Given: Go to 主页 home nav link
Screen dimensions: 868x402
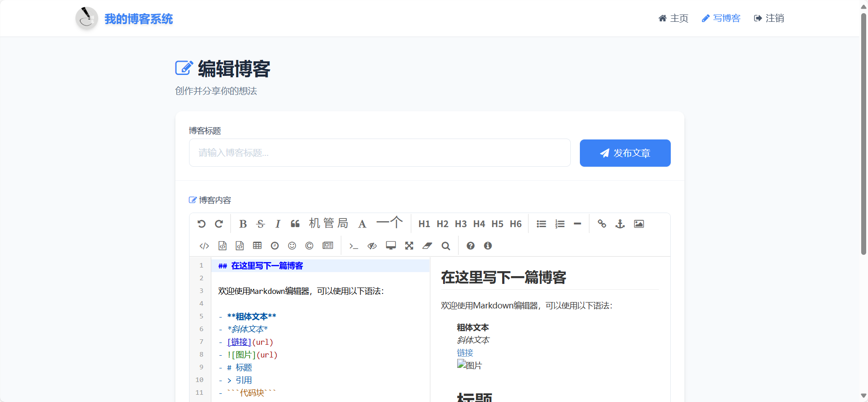Looking at the screenshot, I should [x=673, y=18].
